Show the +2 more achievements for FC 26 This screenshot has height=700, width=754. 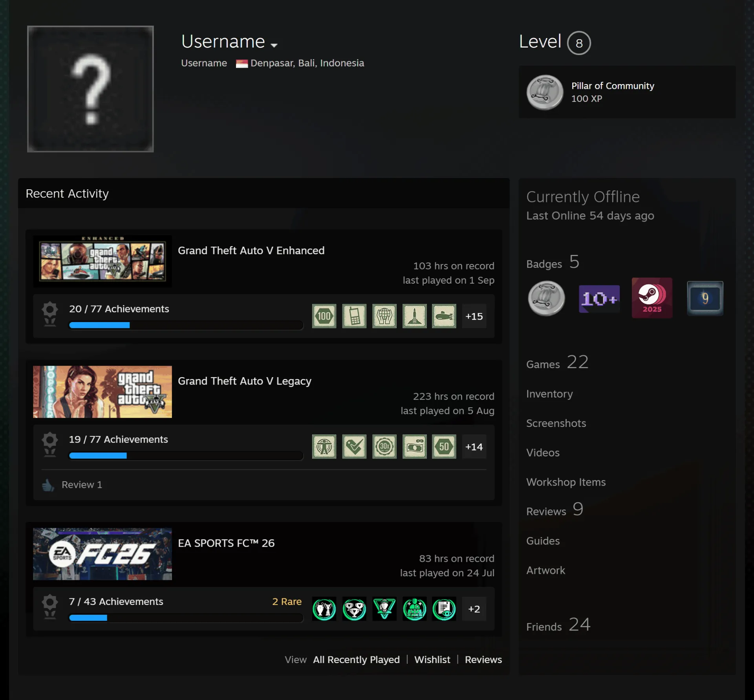click(x=474, y=608)
